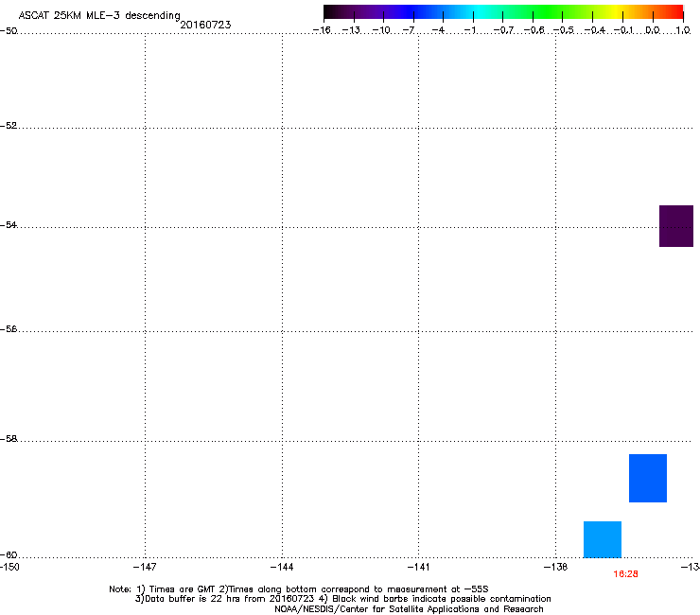Click the longitude label -147
The image size is (700, 615).
(145, 567)
